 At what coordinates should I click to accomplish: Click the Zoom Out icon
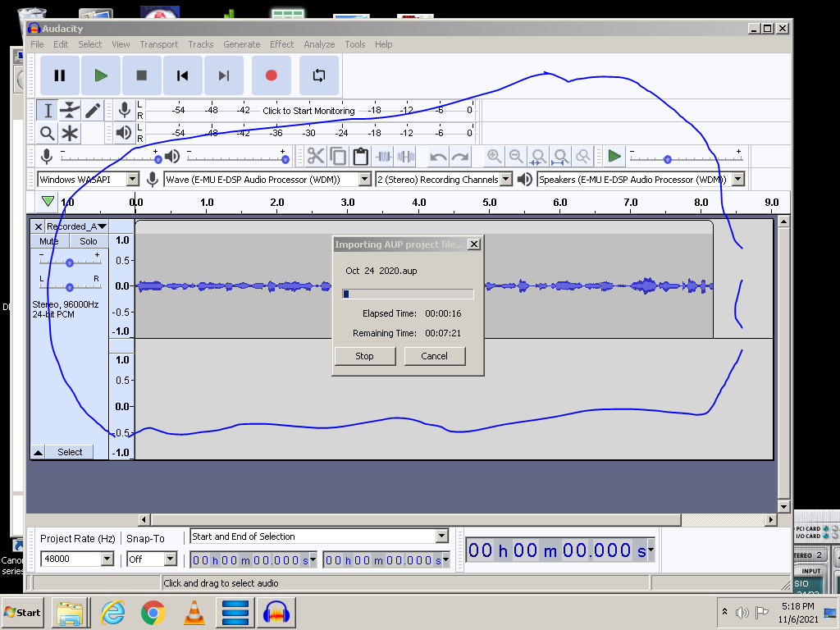click(x=516, y=157)
